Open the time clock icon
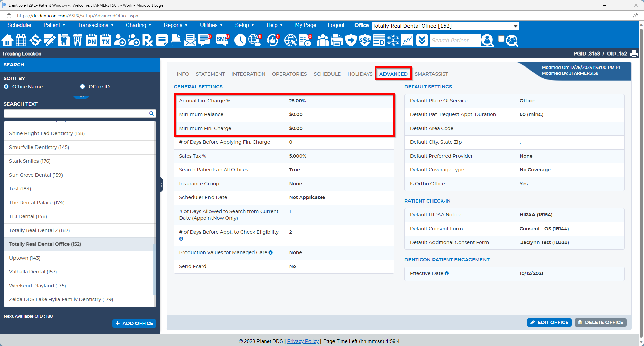 click(240, 40)
